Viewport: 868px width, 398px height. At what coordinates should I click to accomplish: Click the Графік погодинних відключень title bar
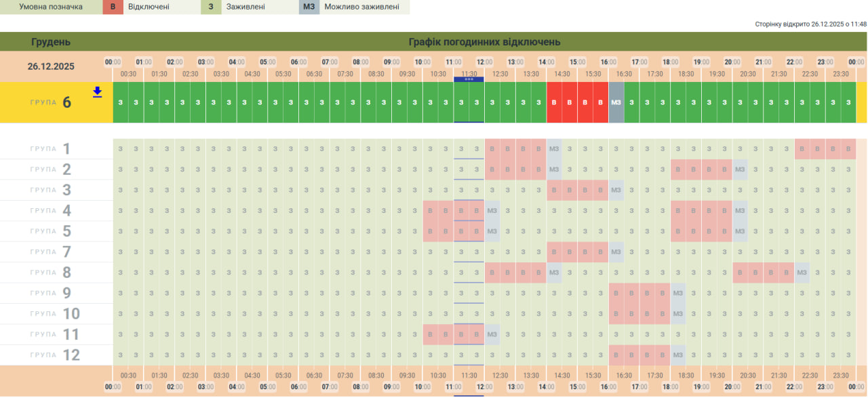(x=484, y=42)
